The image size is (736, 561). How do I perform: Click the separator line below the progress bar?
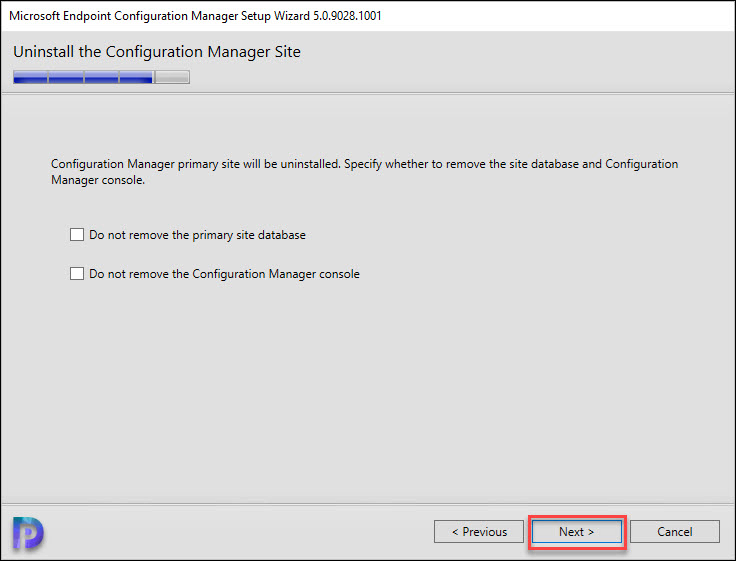368,93
